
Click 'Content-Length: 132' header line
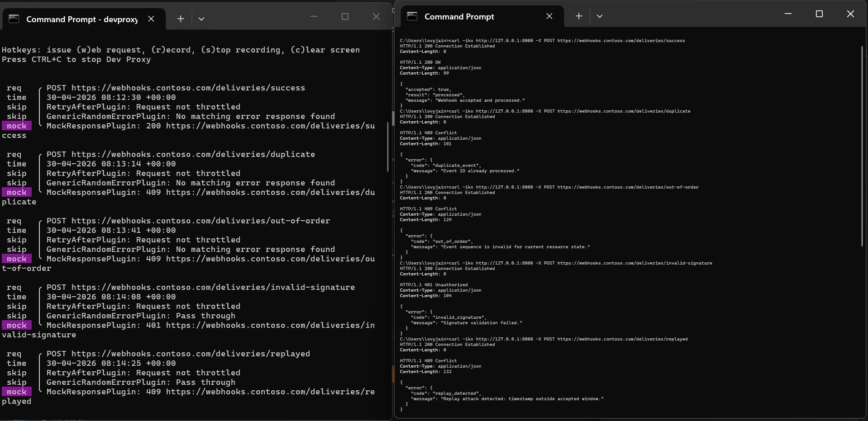426,372
